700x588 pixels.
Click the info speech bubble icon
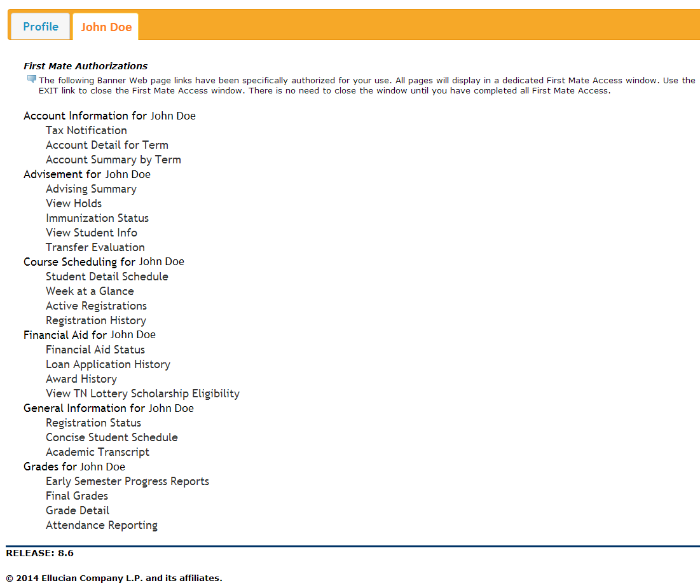(x=31, y=79)
